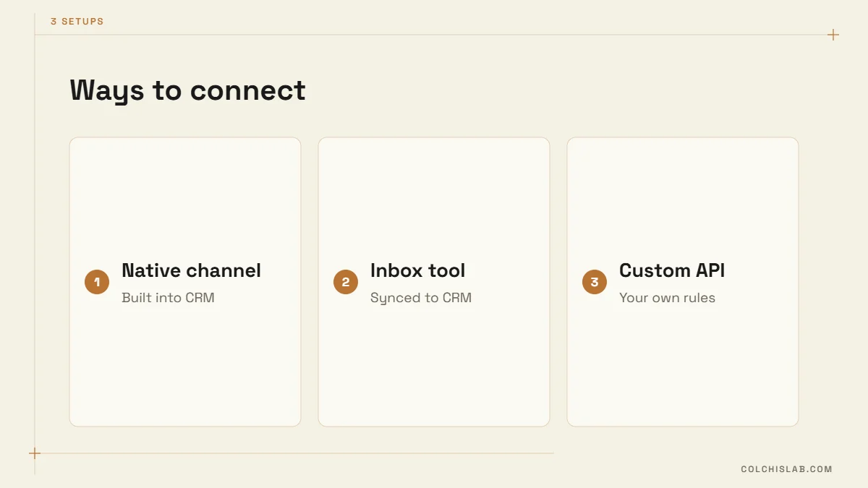Click the number 2 badge beside Inbox tool
Image resolution: width=868 pixels, height=488 pixels.
(x=346, y=282)
